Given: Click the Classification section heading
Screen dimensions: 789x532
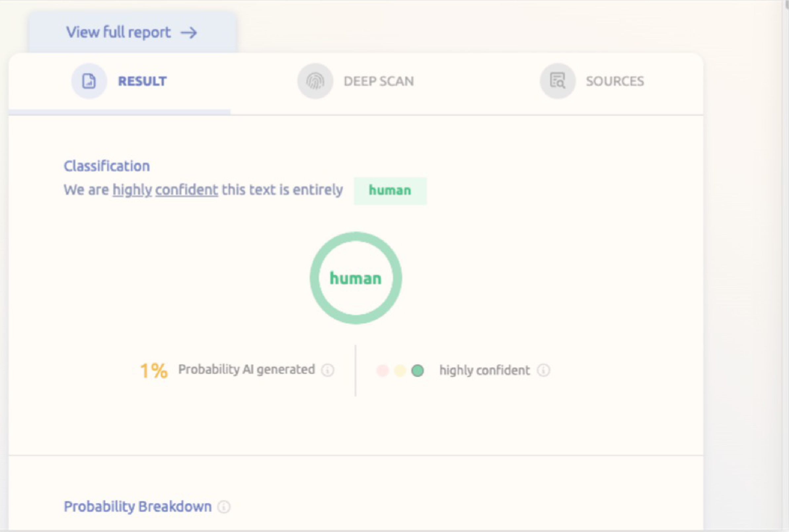Looking at the screenshot, I should click(x=107, y=166).
